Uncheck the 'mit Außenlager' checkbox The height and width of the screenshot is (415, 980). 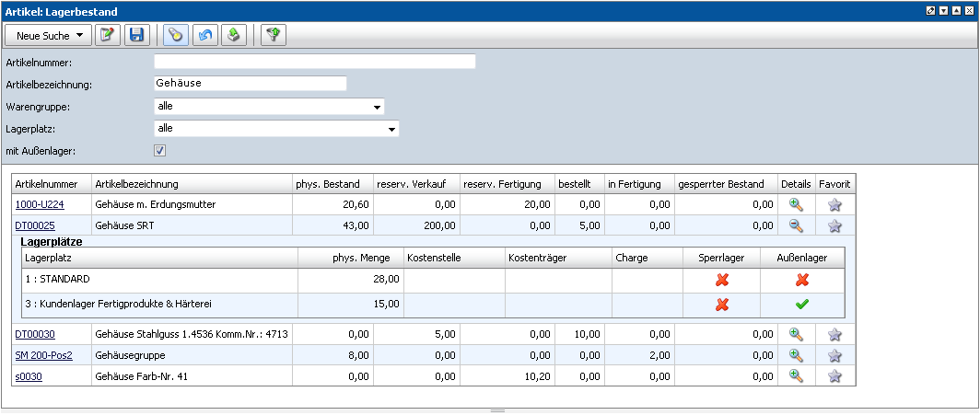coord(159,150)
